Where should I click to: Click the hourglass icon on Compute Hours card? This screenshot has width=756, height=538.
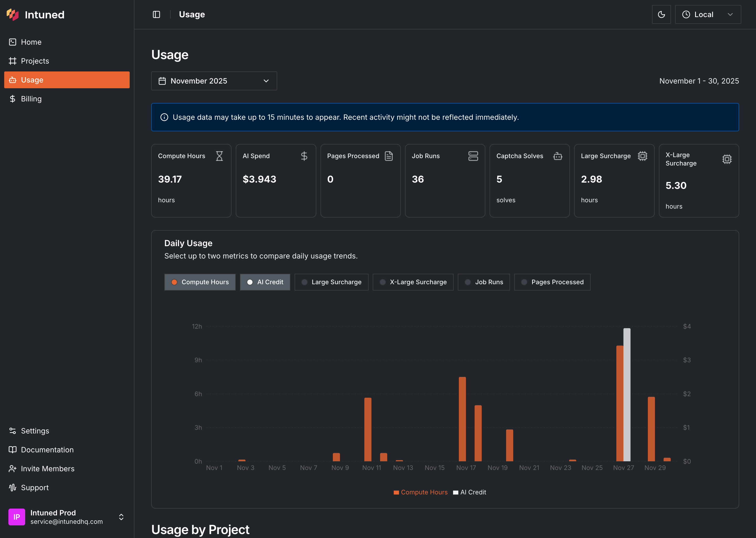click(219, 156)
